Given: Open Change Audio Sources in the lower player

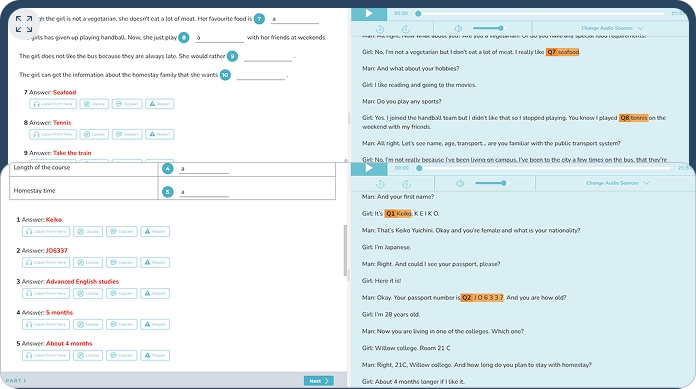Looking at the screenshot, I should coord(617,183).
